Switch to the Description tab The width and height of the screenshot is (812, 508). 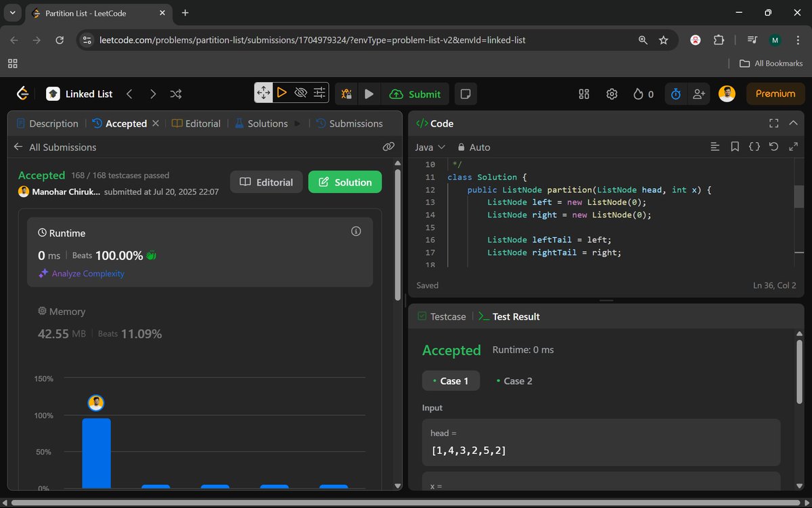47,123
